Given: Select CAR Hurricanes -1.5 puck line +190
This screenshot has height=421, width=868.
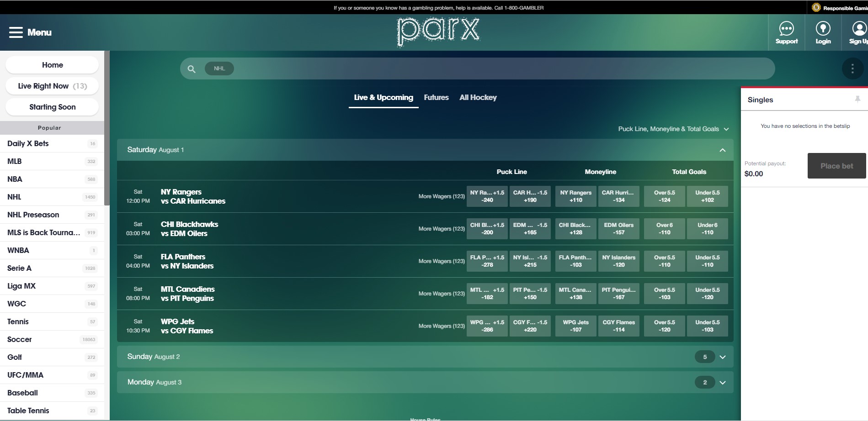Looking at the screenshot, I should [530, 196].
